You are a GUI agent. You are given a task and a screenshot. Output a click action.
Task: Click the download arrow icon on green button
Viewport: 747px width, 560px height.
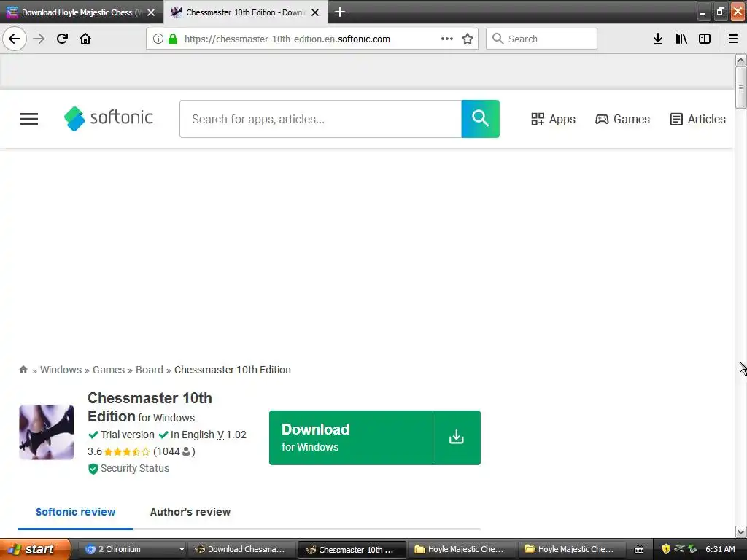(457, 437)
